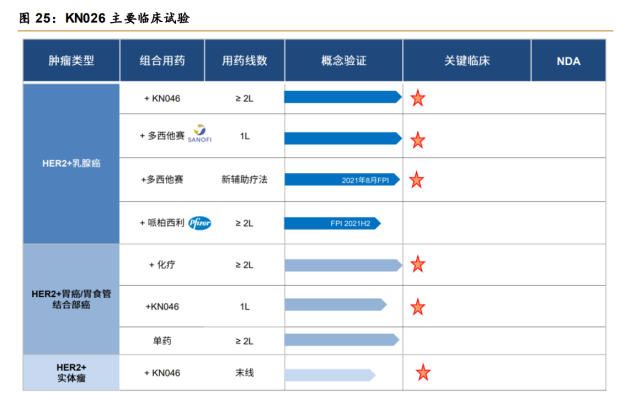Click the 1L cell in the Sanofi row

[245, 136]
